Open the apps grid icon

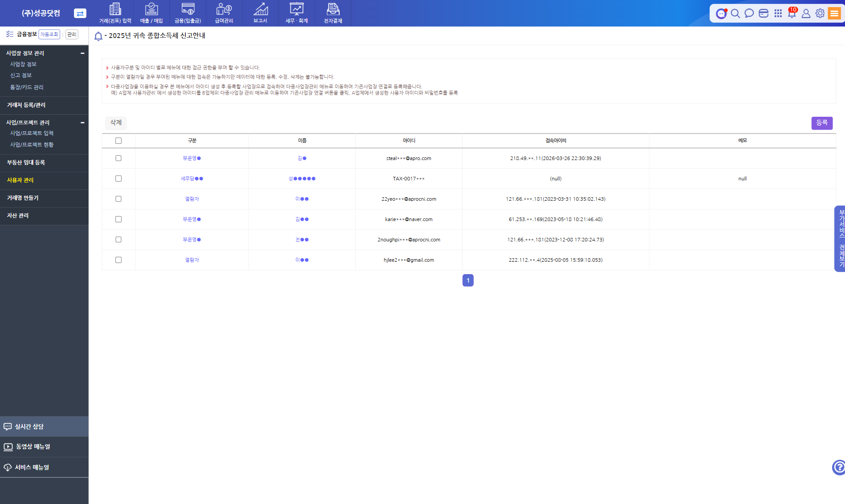coord(778,13)
